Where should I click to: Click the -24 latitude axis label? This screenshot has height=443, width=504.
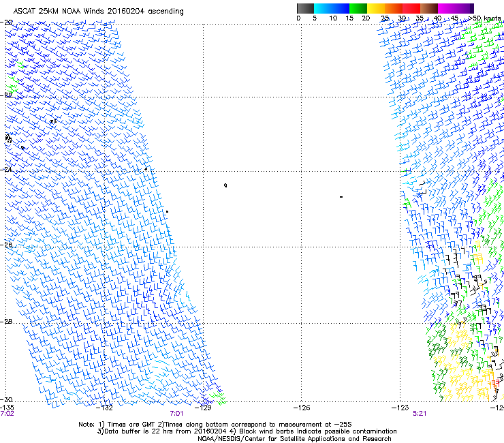tap(6, 170)
